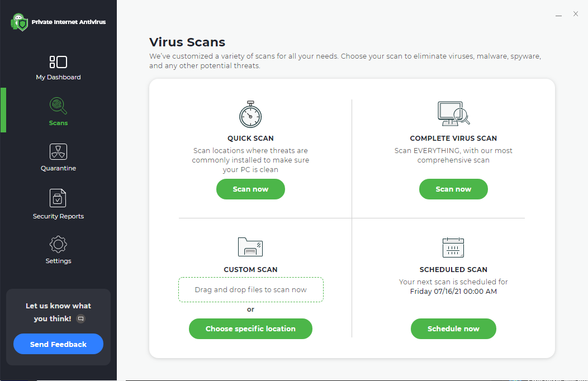Screen dimensions: 588x381
Task: Click the Quick Scan stopwatch icon
Action: [x=250, y=115]
